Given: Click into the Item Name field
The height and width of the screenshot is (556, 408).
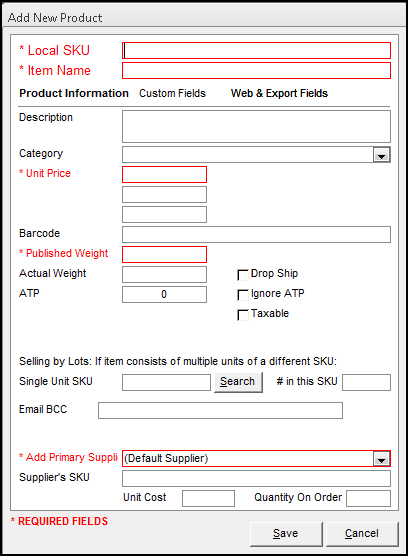Looking at the screenshot, I should tap(256, 71).
